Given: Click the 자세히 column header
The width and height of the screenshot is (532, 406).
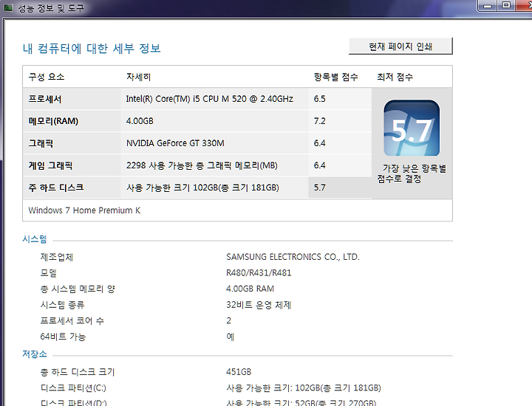Looking at the screenshot, I should (138, 77).
